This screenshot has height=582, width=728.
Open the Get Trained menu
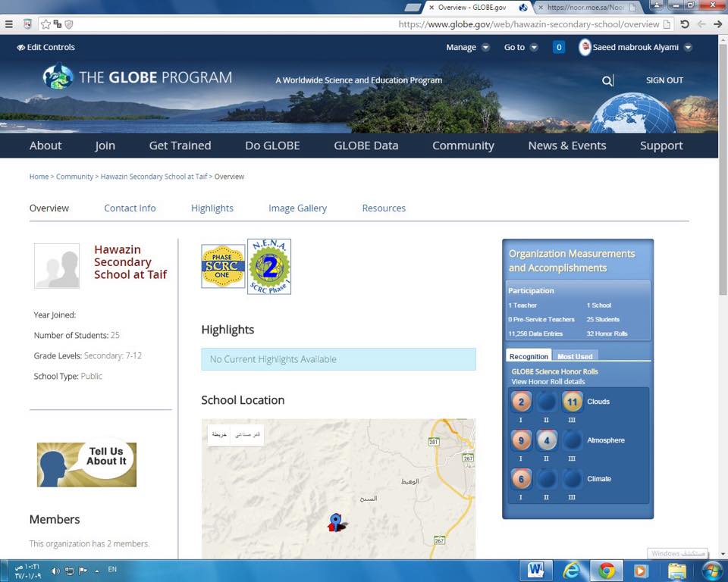click(x=180, y=145)
